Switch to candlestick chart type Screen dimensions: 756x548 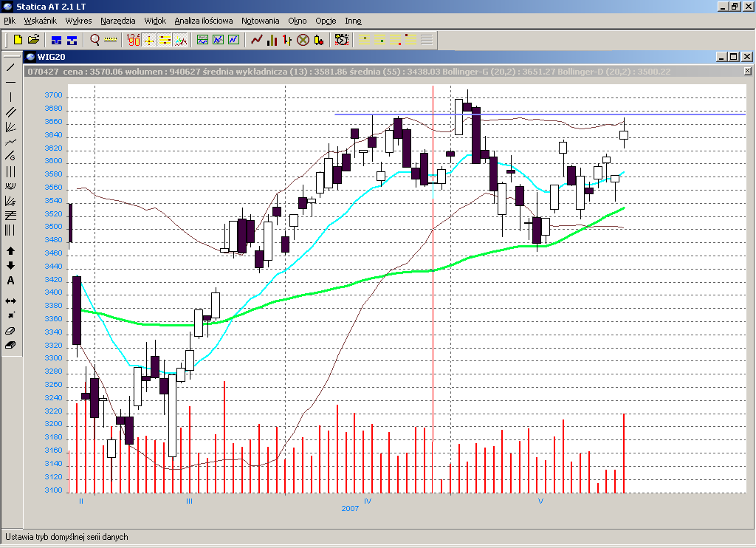tap(319, 40)
